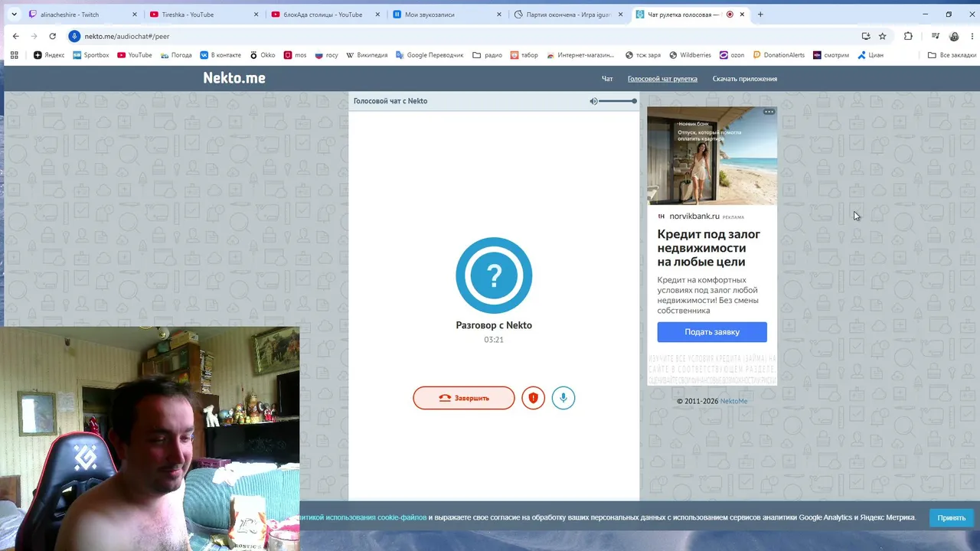The height and width of the screenshot is (551, 980).
Task: End the call with Завершить button
Action: 464,398
